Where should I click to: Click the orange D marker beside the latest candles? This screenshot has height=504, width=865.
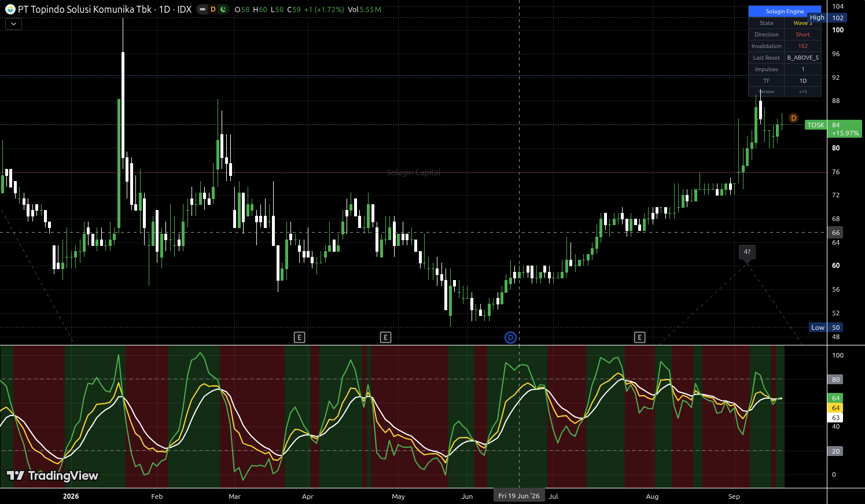click(793, 118)
